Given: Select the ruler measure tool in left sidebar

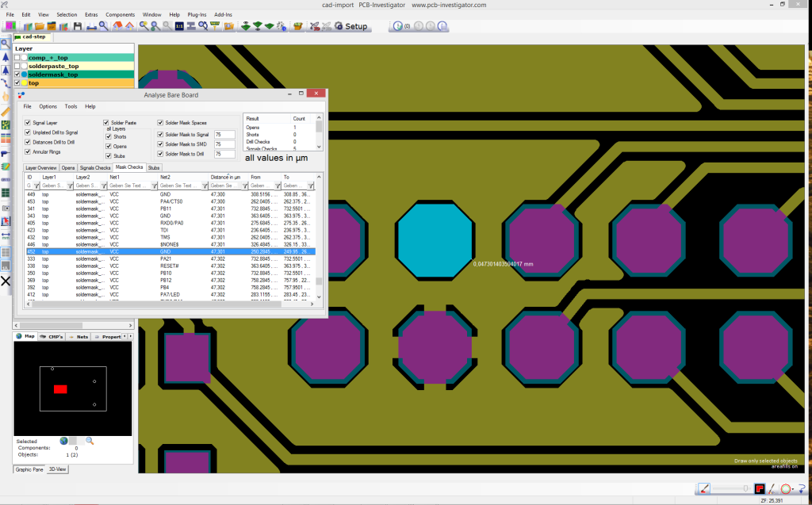Looking at the screenshot, I should pyautogui.click(x=6, y=111).
